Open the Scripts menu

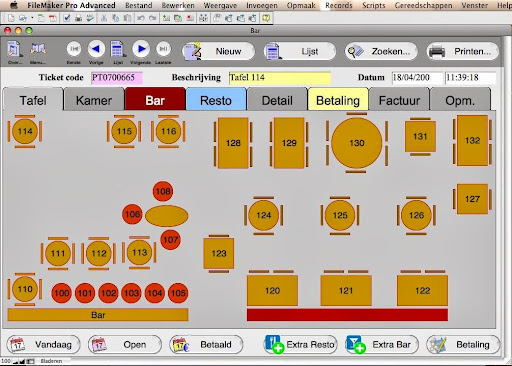pos(374,5)
